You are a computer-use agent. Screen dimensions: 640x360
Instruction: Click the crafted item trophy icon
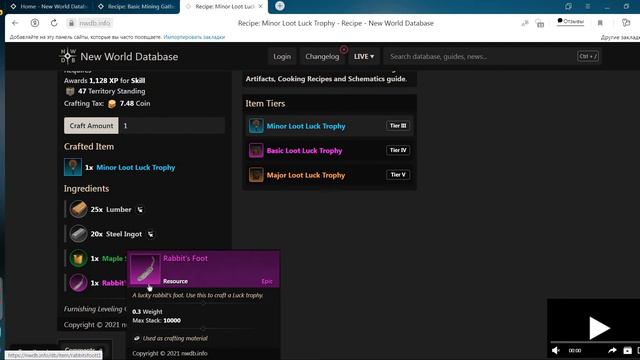73,167
